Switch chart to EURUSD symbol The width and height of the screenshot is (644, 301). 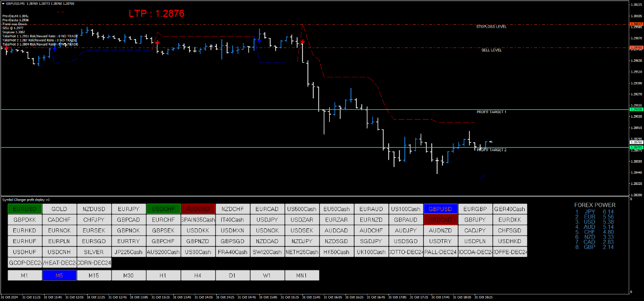point(25,209)
